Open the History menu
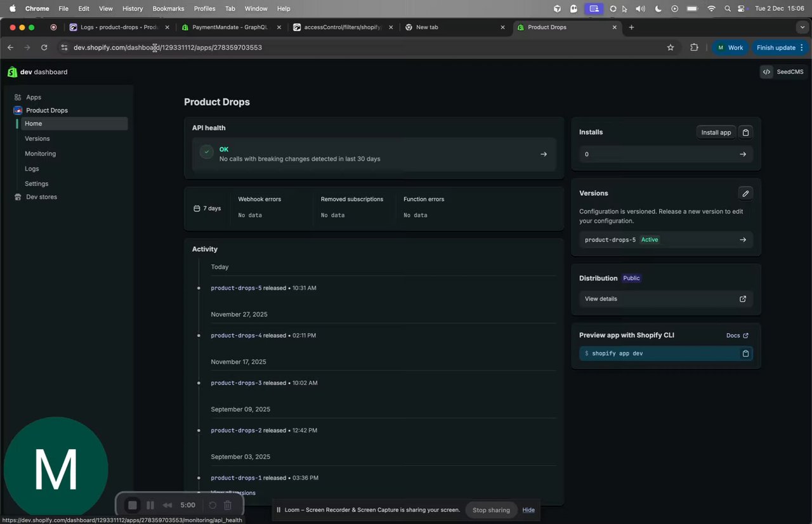 (133, 8)
